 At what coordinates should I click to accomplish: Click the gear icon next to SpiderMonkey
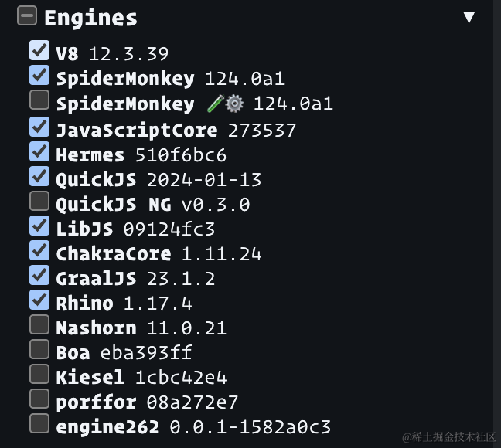point(234,104)
